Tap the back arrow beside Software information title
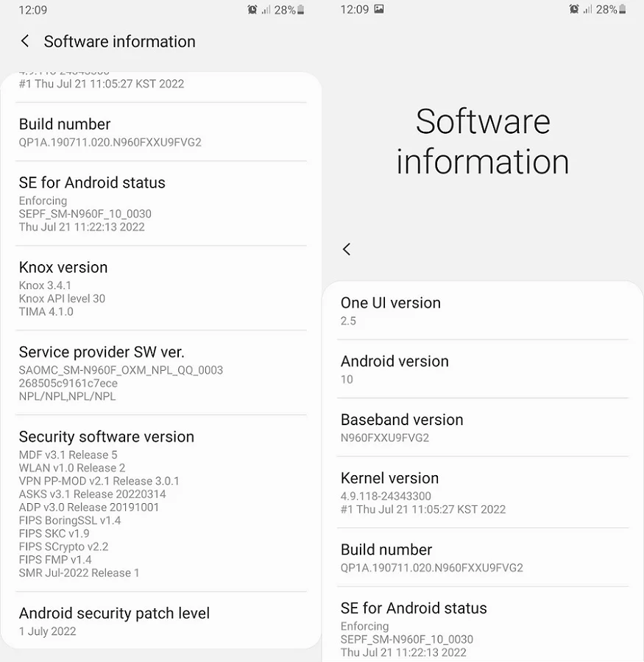Image resolution: width=644 pixels, height=662 pixels. tap(25, 41)
